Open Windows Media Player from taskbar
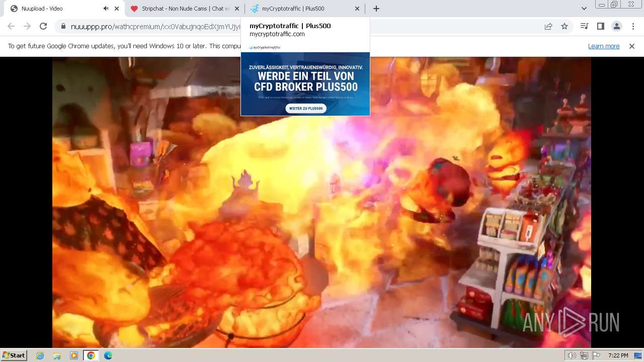 [74, 355]
